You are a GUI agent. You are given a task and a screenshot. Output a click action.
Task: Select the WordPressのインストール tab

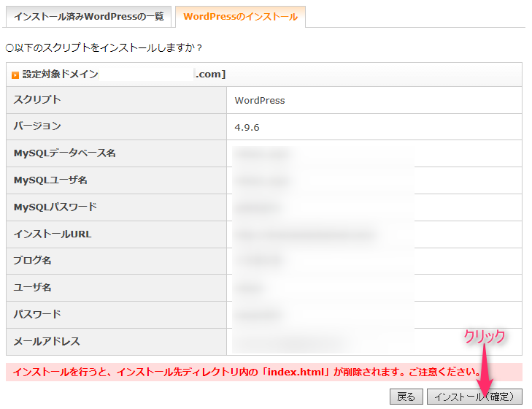pos(240,17)
